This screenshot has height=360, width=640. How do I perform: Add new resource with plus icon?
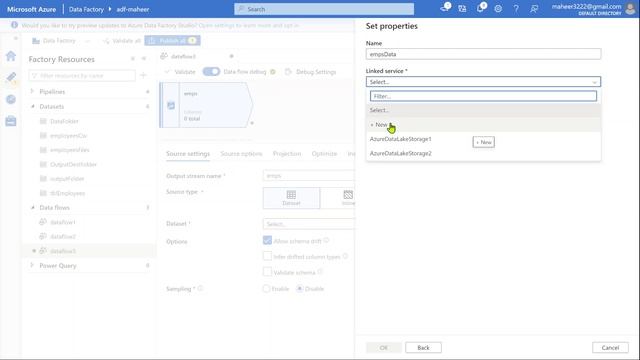[143, 75]
